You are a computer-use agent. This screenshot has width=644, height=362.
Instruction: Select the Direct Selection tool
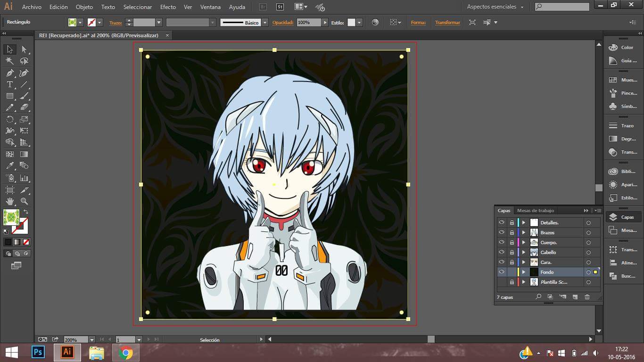tap(24, 49)
